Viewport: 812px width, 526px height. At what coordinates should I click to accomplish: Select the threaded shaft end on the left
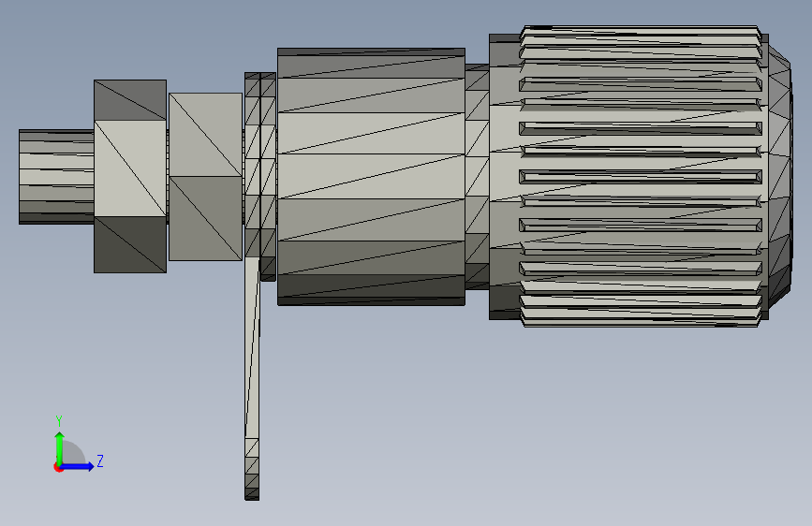click(x=56, y=177)
